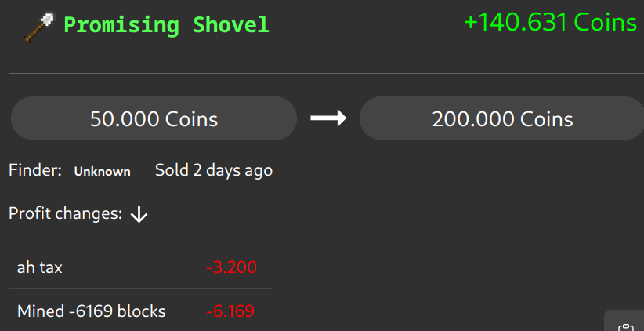Open the Promising Shovel item title
Screen dimensions: 644x331
coord(166,25)
